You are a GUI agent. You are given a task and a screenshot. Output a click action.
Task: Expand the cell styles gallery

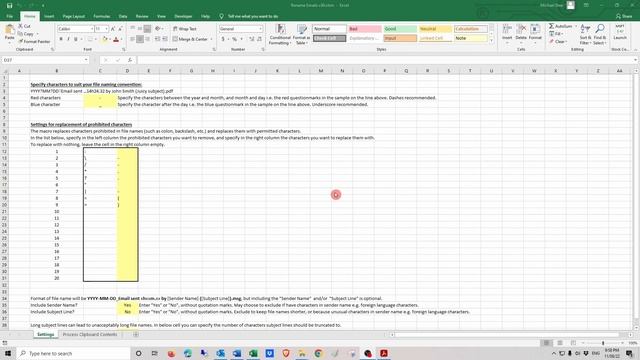pyautogui.click(x=491, y=41)
